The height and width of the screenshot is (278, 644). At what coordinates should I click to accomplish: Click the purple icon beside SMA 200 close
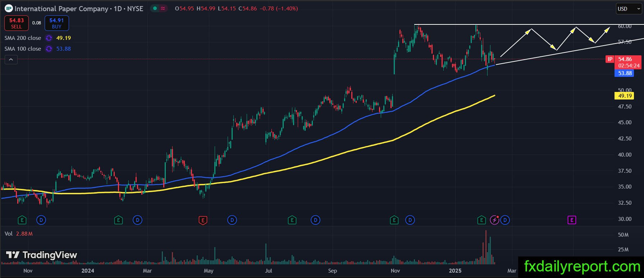pyautogui.click(x=49, y=38)
